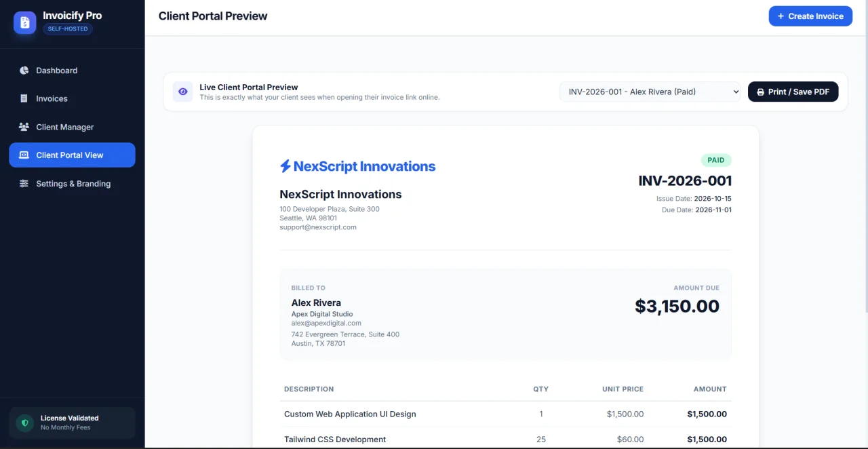The height and width of the screenshot is (449, 868).
Task: Open the Dashboard menu item
Action: click(x=72, y=71)
